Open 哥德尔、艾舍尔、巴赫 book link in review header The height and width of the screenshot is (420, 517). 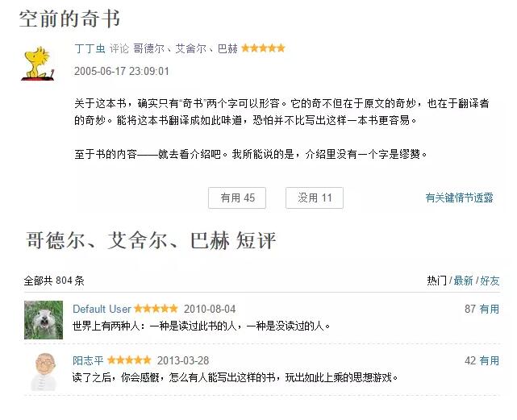pos(186,48)
